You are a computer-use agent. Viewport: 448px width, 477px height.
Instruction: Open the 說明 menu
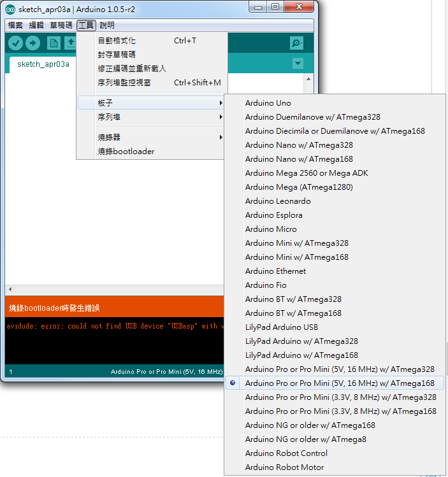point(107,25)
